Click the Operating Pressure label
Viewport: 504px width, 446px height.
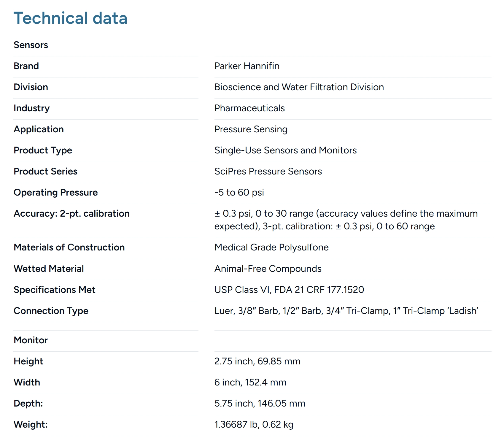click(x=56, y=193)
